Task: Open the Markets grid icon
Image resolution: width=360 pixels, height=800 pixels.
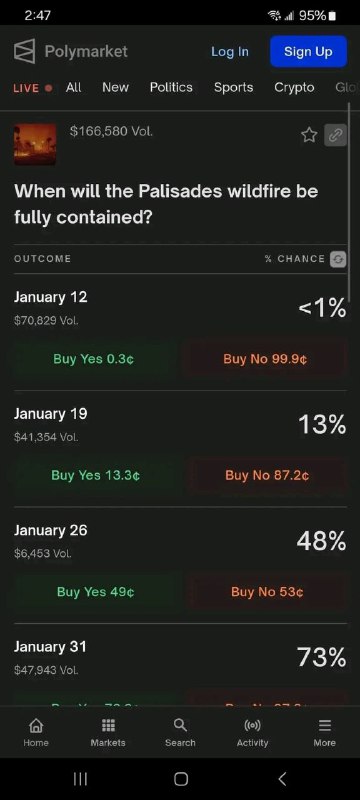Action: tap(108, 733)
